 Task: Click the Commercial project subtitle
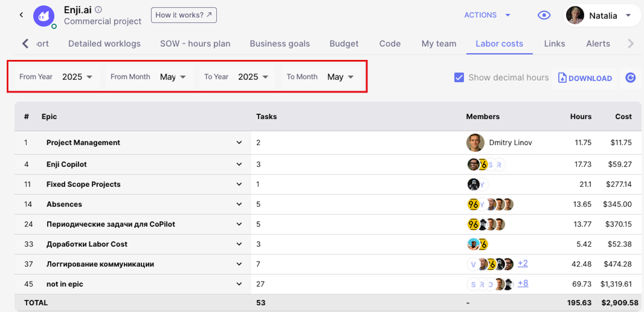click(102, 21)
